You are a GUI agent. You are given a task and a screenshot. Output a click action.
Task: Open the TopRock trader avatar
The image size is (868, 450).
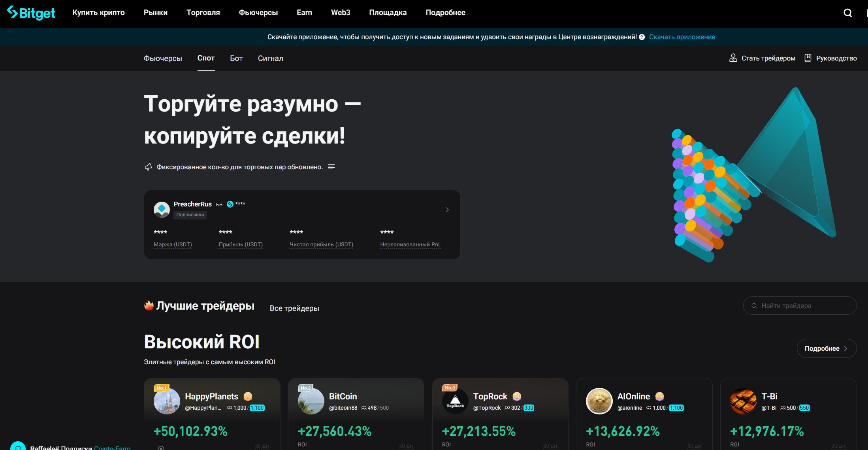[455, 401]
